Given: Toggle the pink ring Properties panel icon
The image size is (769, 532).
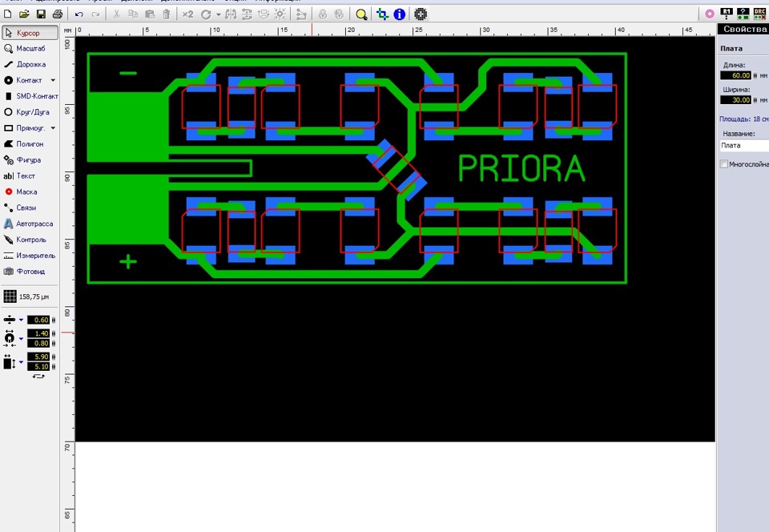Looking at the screenshot, I should (709, 14).
